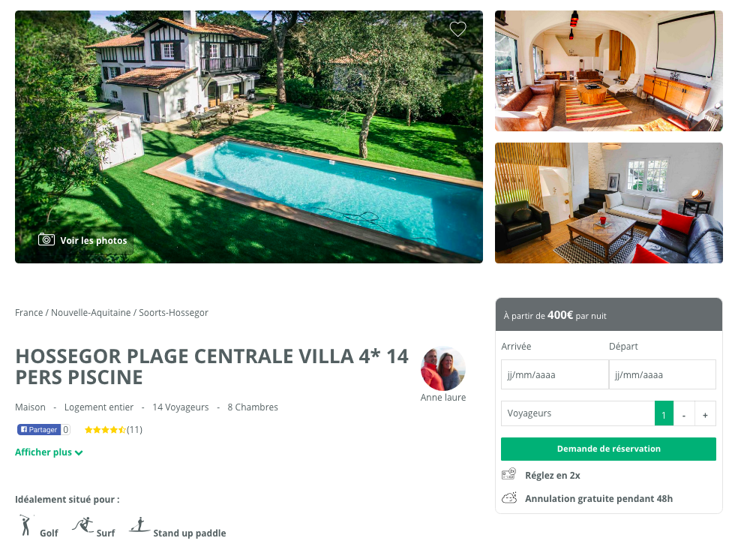Go to Nouvelle-Aquitaine breadcrumb
The image size is (756, 547).
click(91, 313)
